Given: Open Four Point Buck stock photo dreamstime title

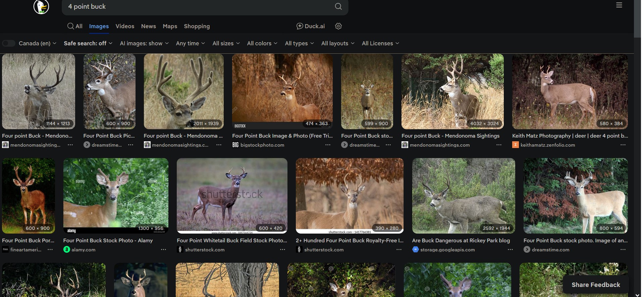Looking at the screenshot, I should coord(576,240).
